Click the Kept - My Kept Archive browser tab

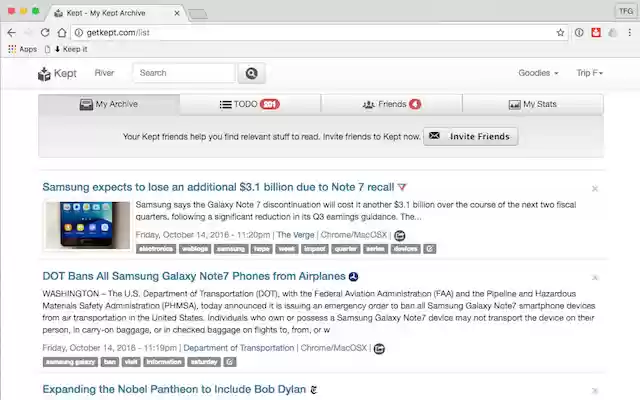click(x=117, y=13)
